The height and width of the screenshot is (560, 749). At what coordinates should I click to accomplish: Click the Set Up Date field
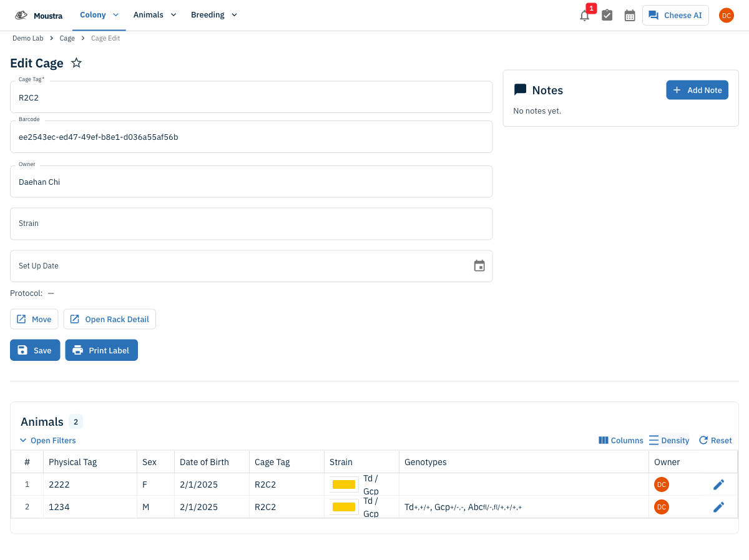(252, 266)
